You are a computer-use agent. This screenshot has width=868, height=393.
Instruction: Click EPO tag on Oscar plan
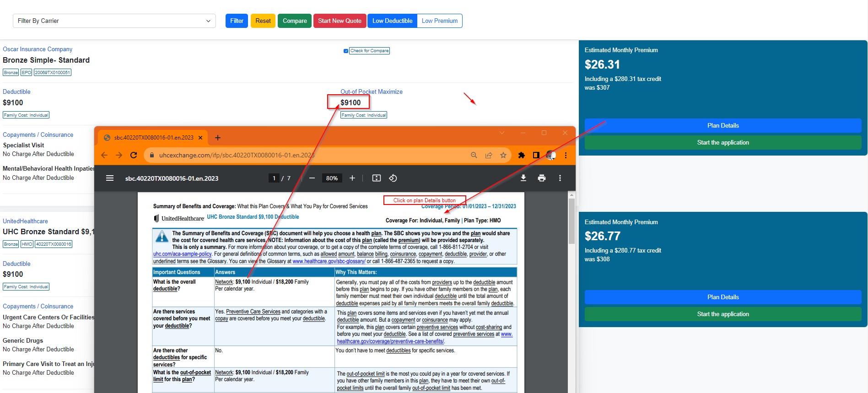tap(26, 72)
